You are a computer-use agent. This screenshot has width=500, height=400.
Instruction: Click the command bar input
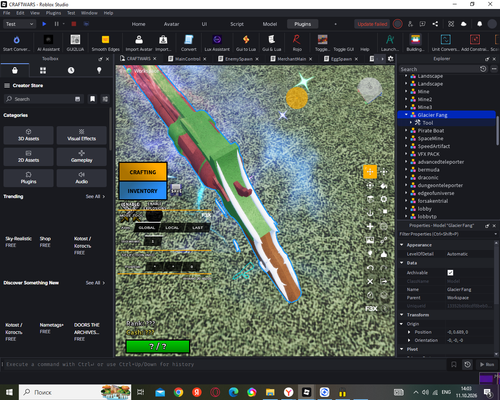tap(223, 364)
